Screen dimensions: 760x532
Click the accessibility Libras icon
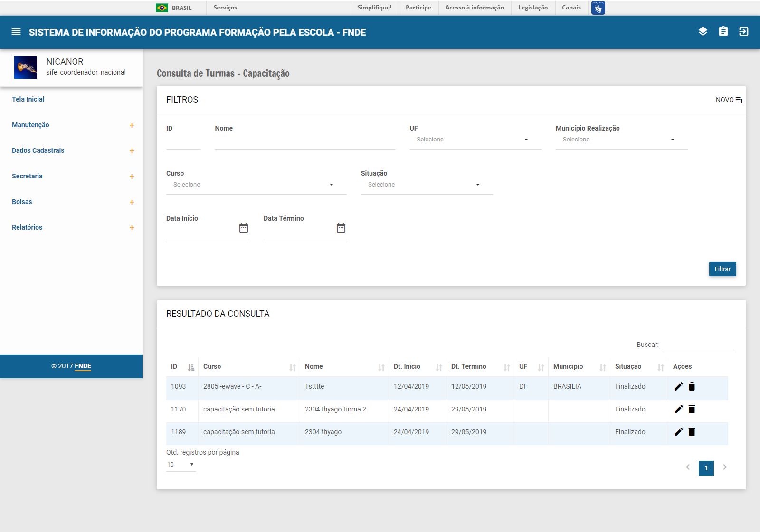tap(598, 8)
